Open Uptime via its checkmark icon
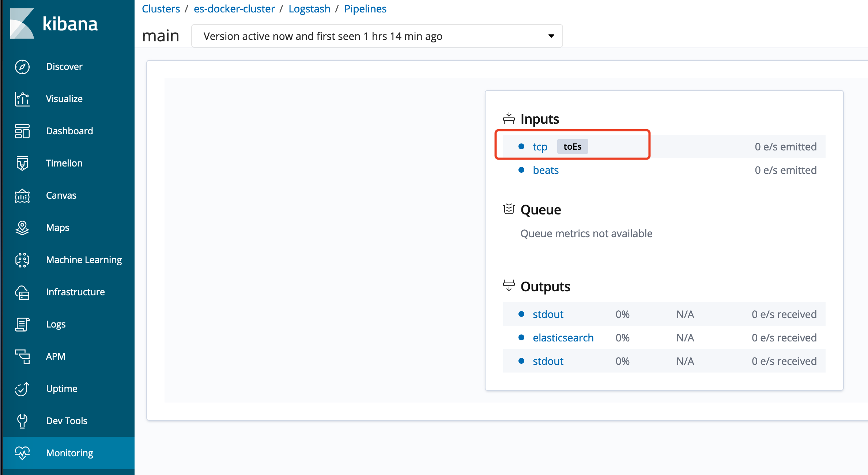 [22, 389]
